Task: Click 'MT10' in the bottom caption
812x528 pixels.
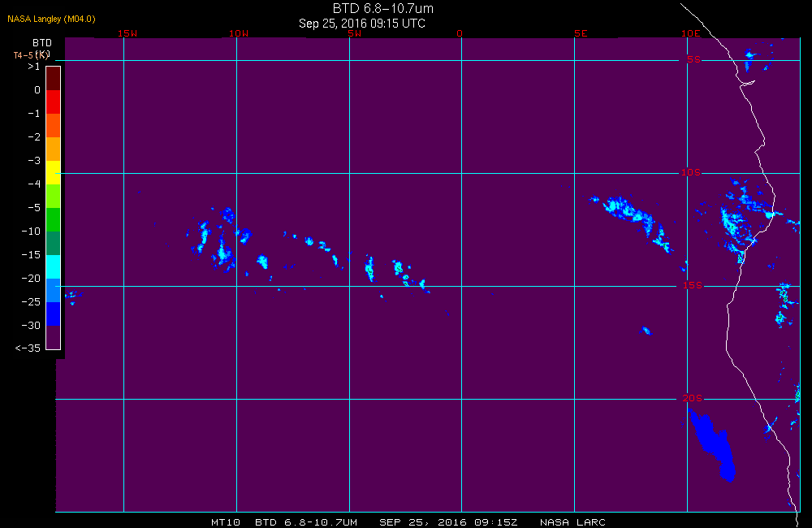Action: pos(226,522)
